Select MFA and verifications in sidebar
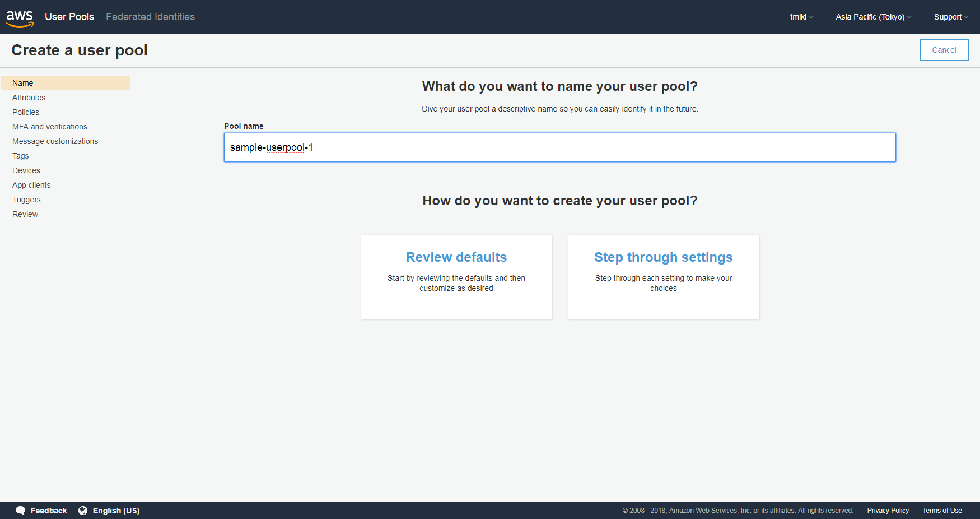The width and height of the screenshot is (980, 519). [x=49, y=127]
